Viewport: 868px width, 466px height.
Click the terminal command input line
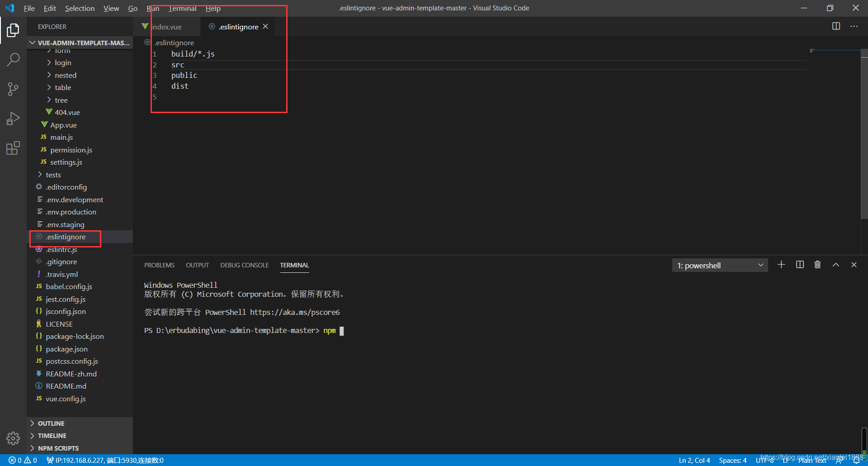tap(244, 331)
